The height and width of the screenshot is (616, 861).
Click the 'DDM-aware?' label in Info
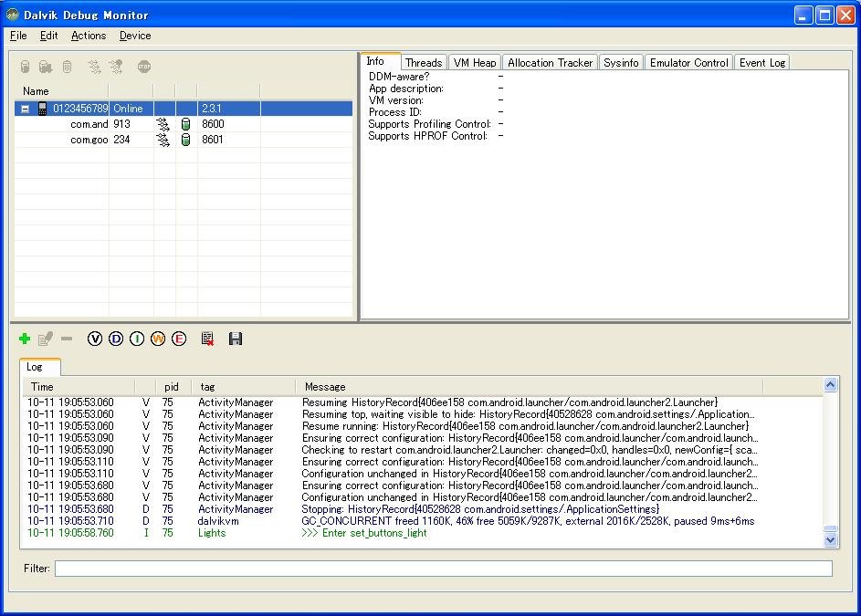pyautogui.click(x=399, y=77)
